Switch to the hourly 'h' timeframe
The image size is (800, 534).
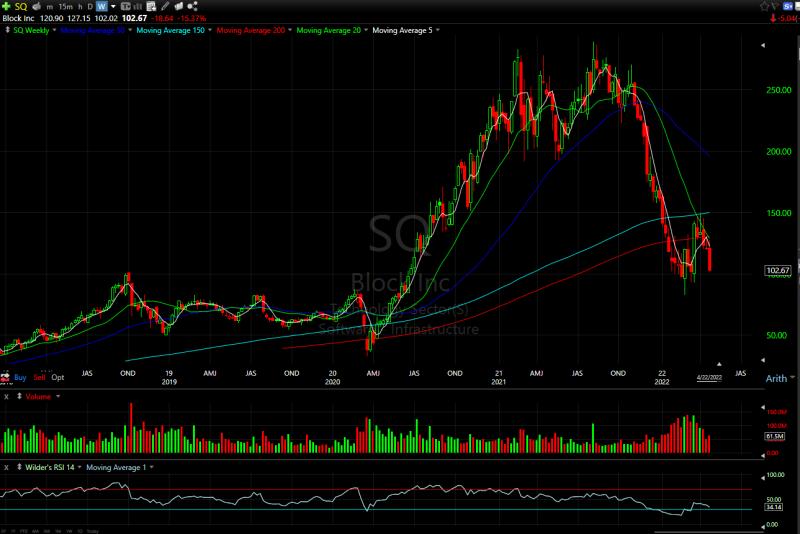point(80,7)
